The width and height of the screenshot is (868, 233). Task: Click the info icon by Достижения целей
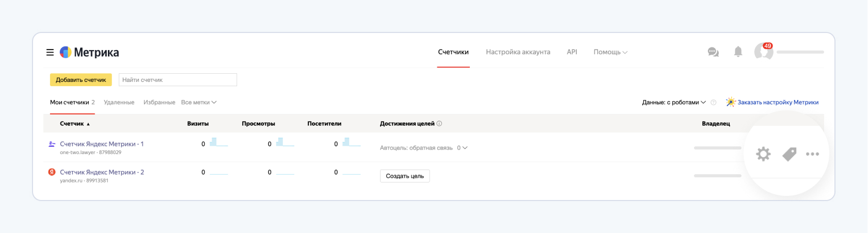[x=439, y=124]
